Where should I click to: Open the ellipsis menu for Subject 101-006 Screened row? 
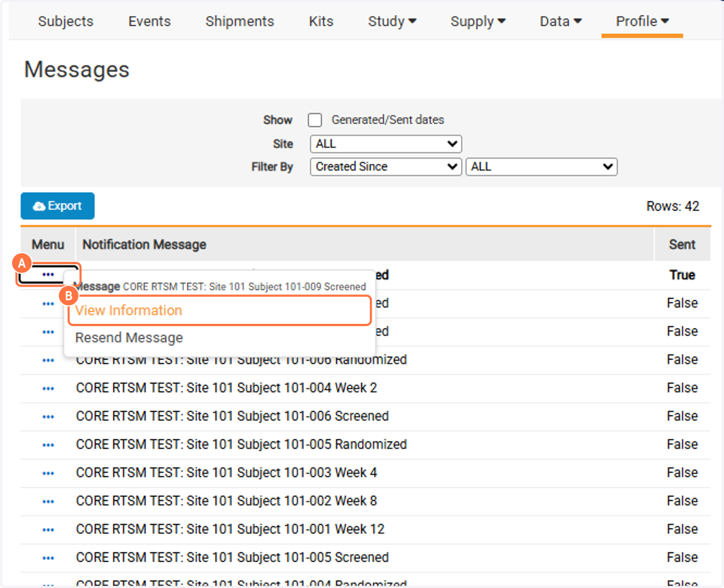[x=48, y=417]
